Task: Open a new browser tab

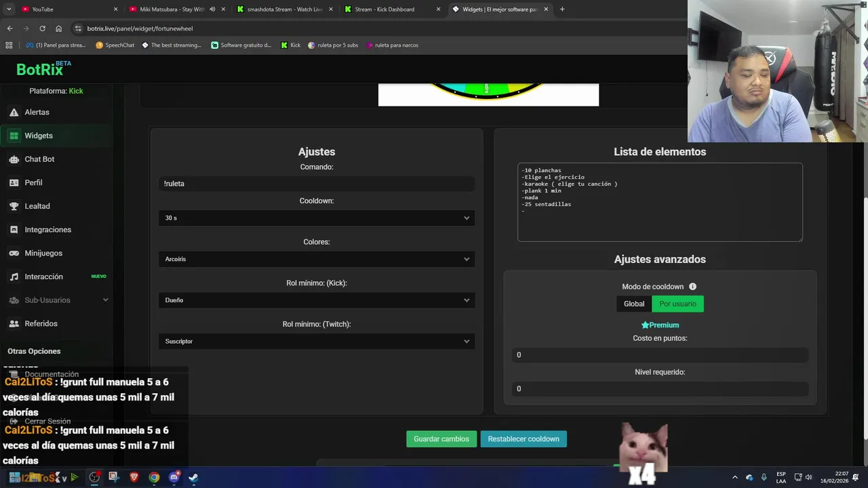Action: coord(562,9)
